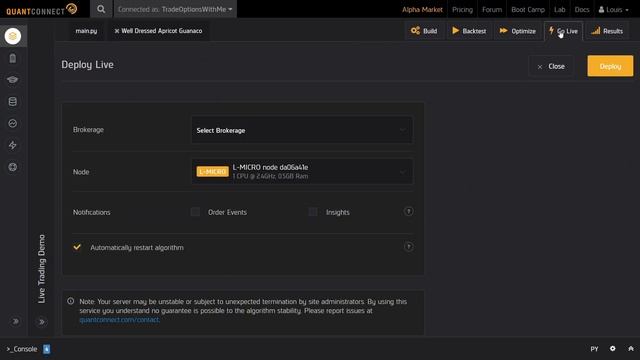This screenshot has height=360, width=640.
Task: Click the info icon beside the note
Action: [71, 301]
